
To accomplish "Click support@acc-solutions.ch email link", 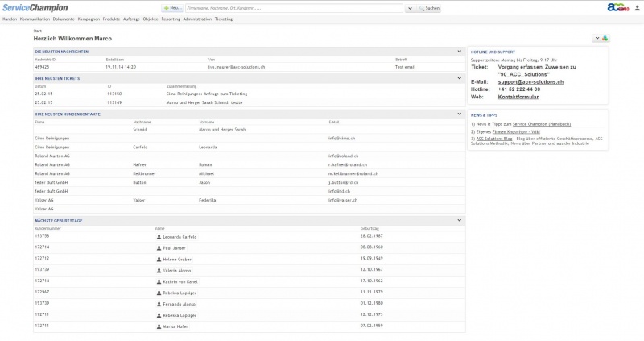I will click(x=530, y=82).
